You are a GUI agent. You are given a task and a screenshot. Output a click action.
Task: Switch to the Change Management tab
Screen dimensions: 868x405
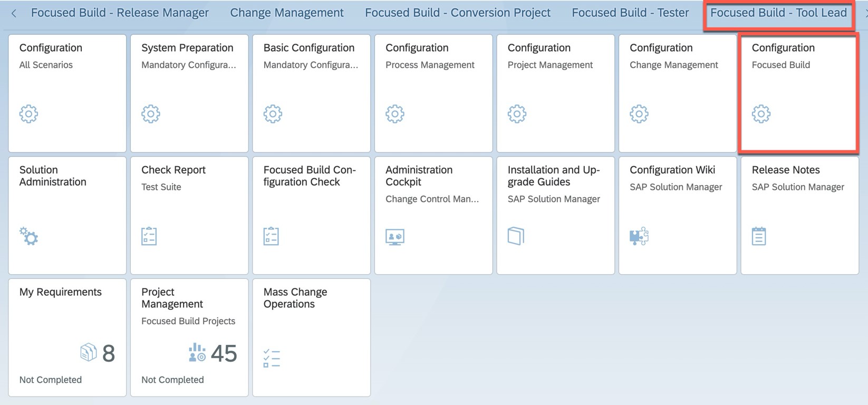coord(286,13)
